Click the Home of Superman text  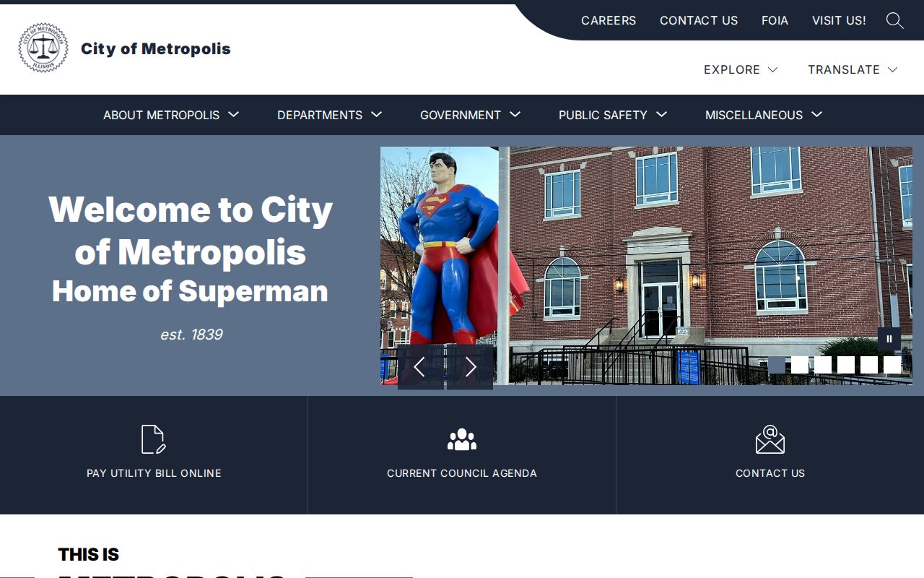(x=190, y=291)
